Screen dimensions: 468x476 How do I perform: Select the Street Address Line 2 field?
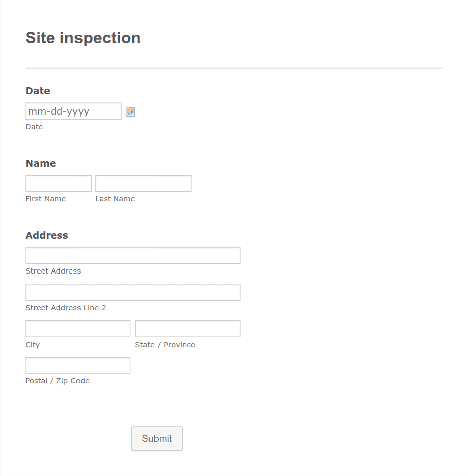(x=133, y=292)
